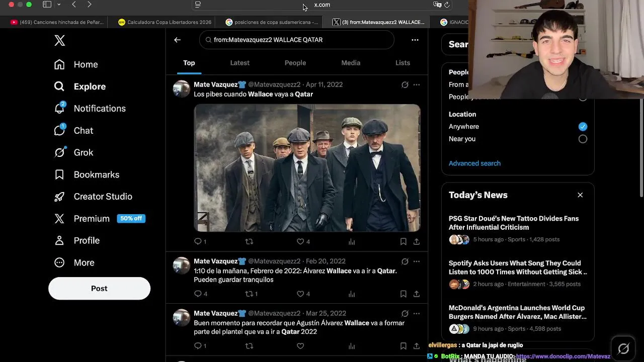Share the Feb 20, 2022 post
The height and width of the screenshot is (362, 644).
(x=417, y=294)
